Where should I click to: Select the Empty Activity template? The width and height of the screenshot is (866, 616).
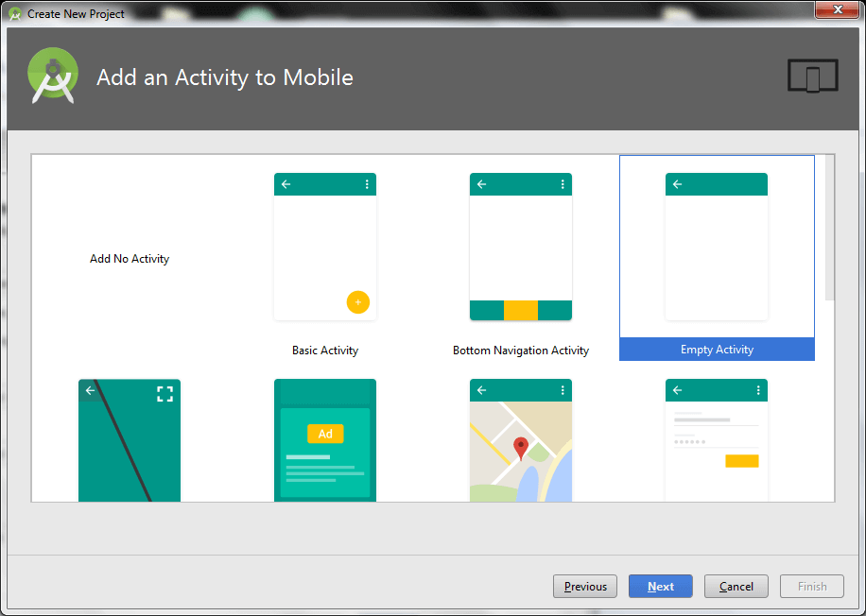716,248
